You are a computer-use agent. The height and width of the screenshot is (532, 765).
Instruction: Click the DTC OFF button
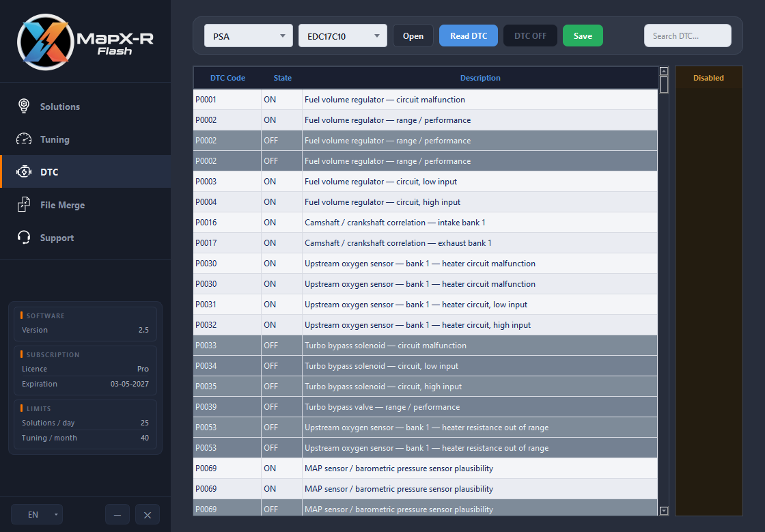tap(530, 36)
